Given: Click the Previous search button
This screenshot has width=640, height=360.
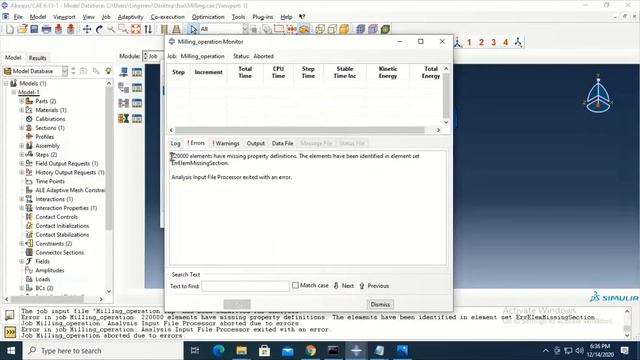Looking at the screenshot, I should pos(374,286).
